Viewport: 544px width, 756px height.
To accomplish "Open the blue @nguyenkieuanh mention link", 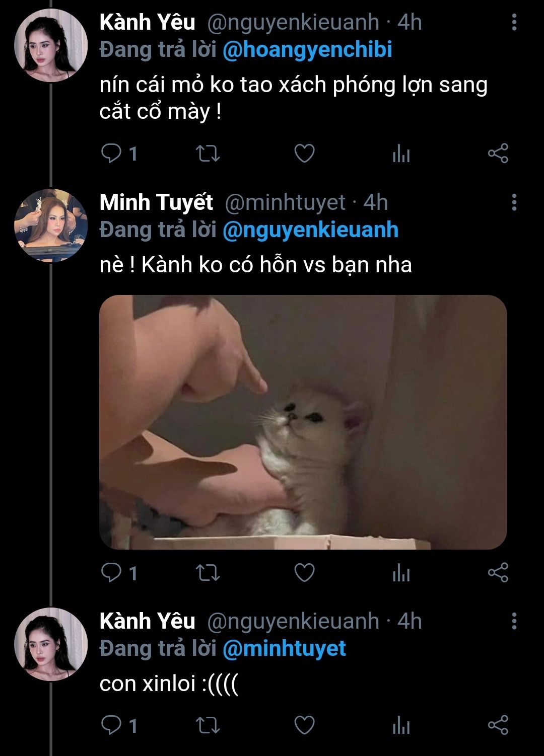I will click(x=310, y=230).
